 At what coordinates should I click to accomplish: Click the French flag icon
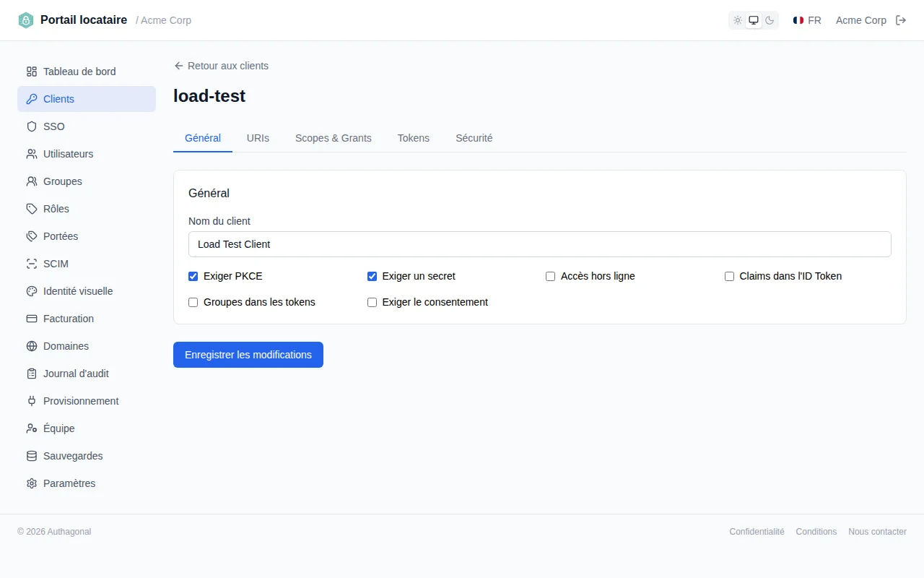798,20
